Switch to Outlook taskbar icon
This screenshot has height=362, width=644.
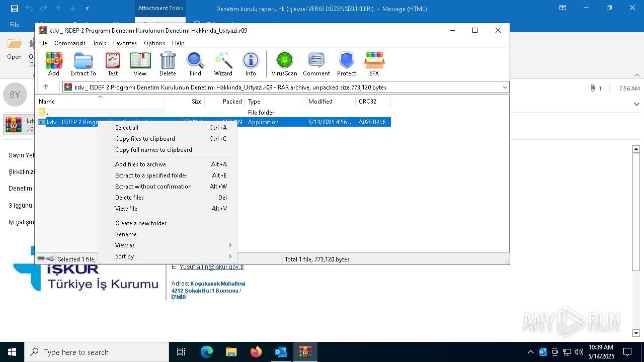tap(281, 352)
